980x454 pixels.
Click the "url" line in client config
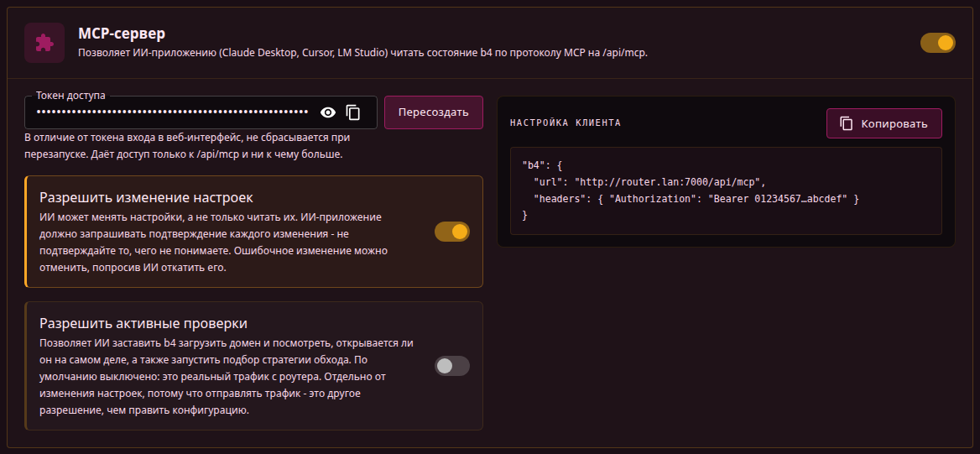pos(649,183)
